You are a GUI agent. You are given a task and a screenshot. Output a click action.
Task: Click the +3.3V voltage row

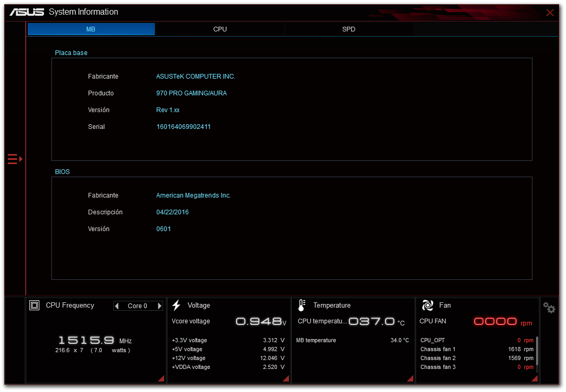point(228,340)
